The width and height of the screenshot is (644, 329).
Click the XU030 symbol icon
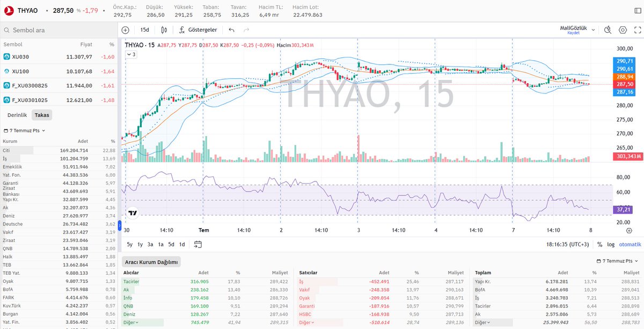coord(7,56)
